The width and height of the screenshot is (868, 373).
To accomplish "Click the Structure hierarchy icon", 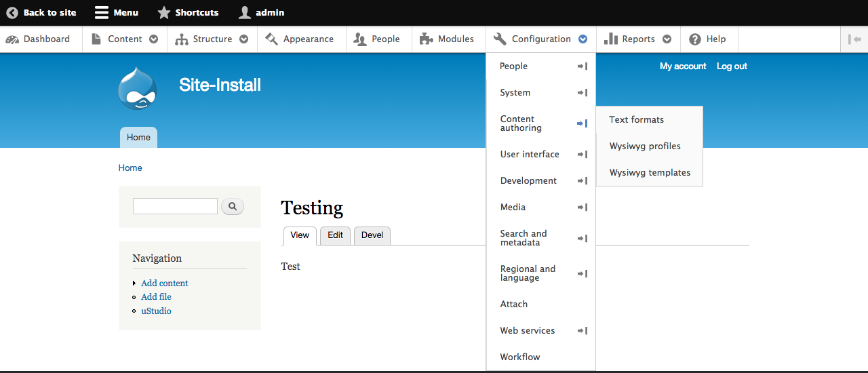I will coord(181,39).
